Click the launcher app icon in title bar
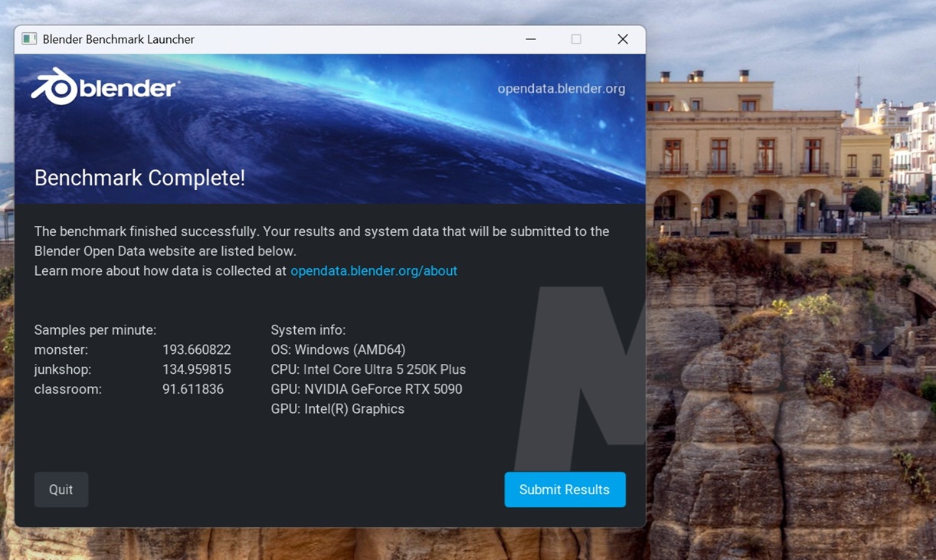The height and width of the screenshot is (560, 936). click(29, 39)
